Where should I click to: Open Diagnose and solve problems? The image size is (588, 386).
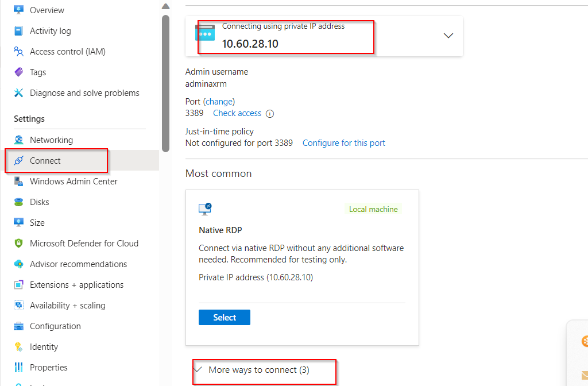click(x=84, y=93)
